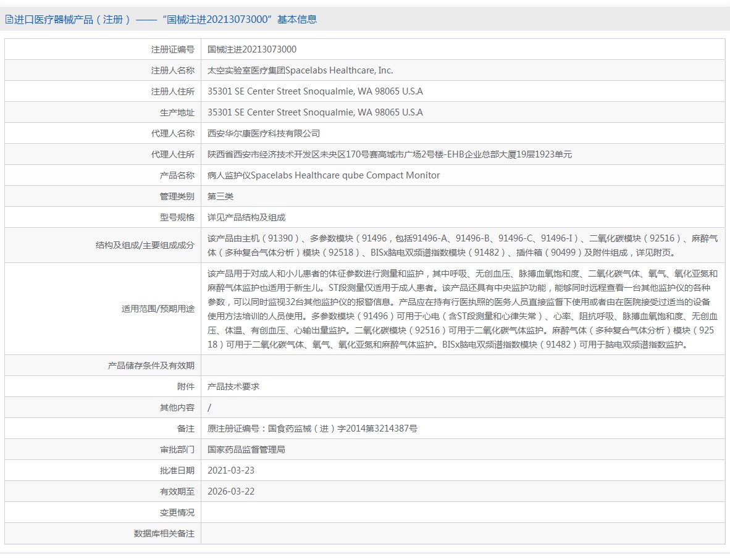Click the 批准日期 label

pyautogui.click(x=177, y=470)
